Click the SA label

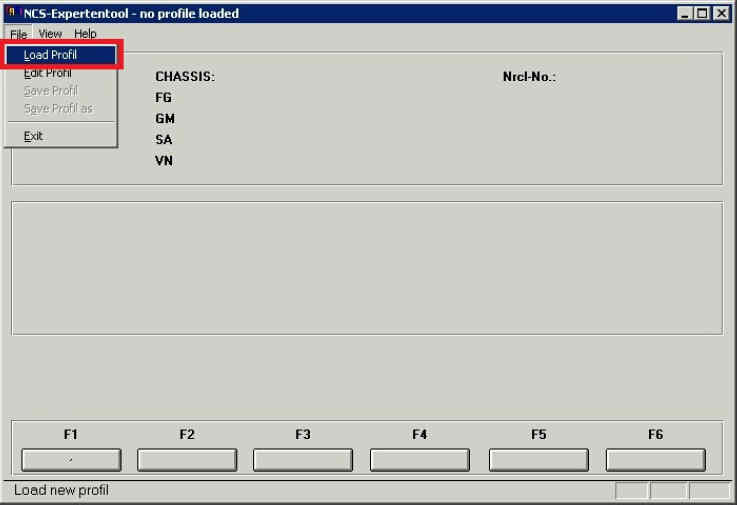click(163, 140)
